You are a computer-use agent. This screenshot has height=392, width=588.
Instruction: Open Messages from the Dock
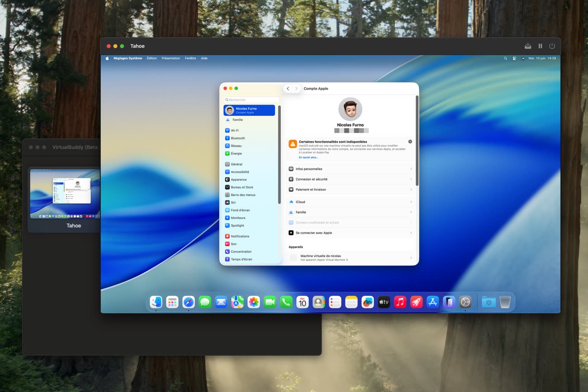pos(205,302)
